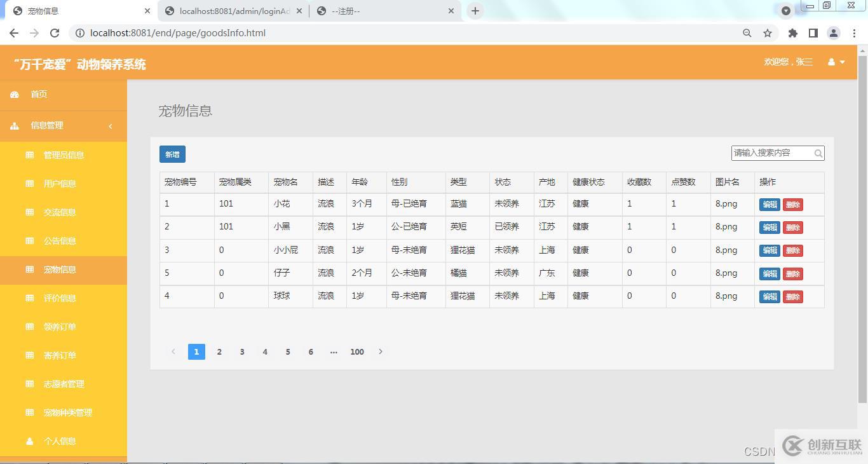This screenshot has height=464, width=868.
Task: Click the table icon beside 寄养订单
Action: [x=30, y=355]
